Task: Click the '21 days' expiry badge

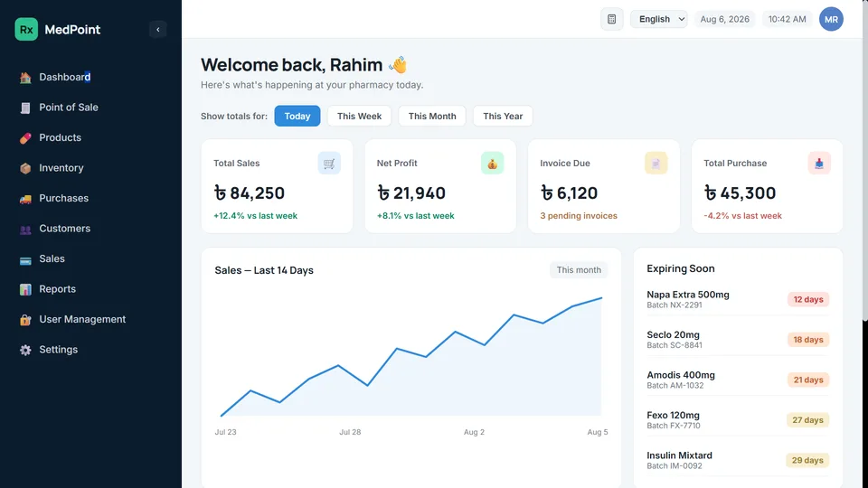Action: click(x=808, y=380)
